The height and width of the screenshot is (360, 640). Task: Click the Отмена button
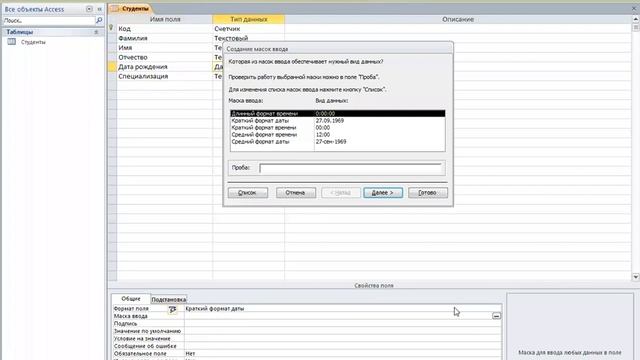(x=296, y=193)
